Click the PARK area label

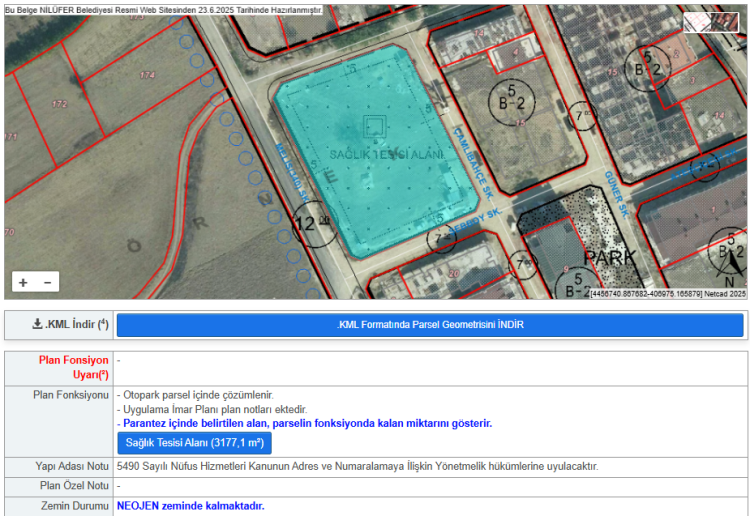tap(610, 257)
